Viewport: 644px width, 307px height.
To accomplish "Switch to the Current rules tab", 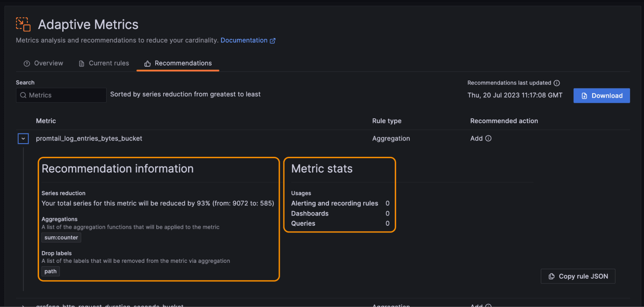I will coord(109,63).
